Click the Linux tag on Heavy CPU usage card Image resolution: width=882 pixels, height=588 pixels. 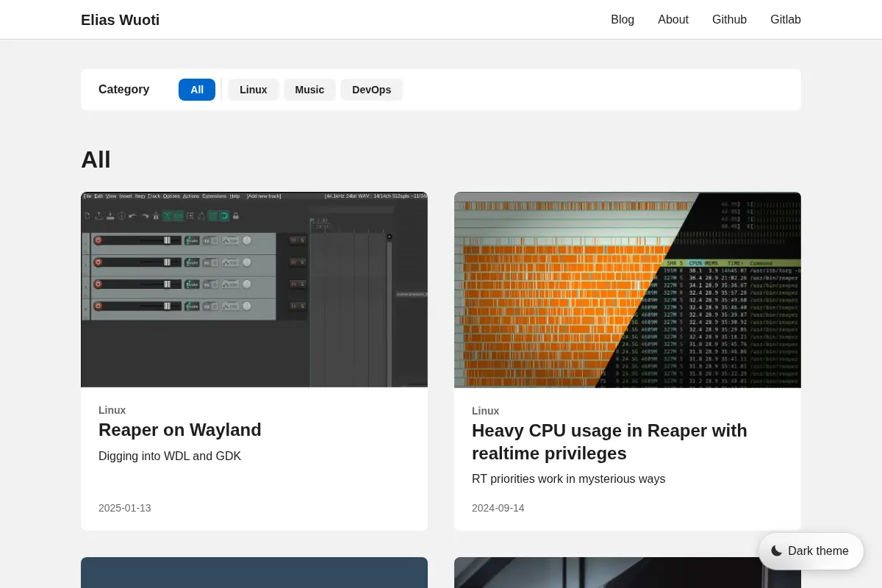click(x=485, y=411)
